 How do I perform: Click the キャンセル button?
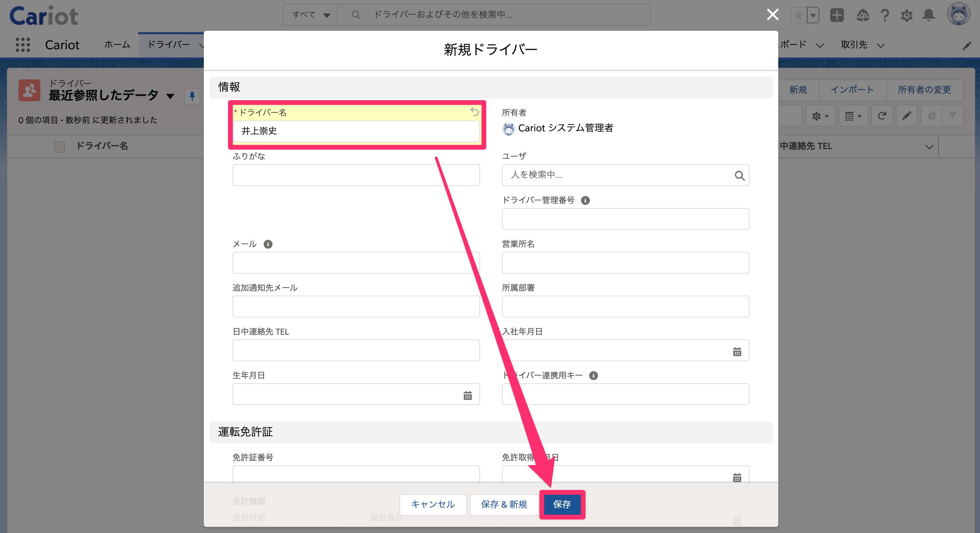[x=433, y=505]
